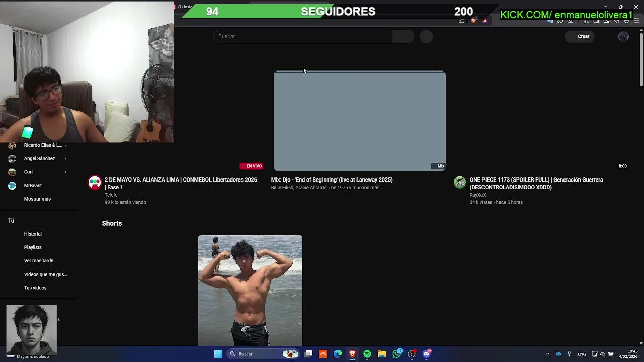The image size is (644, 362).
Task: Click the Mix badge on thumbnail
Action: point(438,166)
